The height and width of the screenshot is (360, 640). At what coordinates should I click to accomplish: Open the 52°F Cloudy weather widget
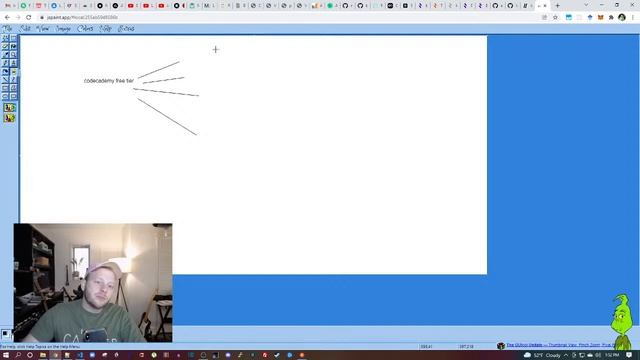tap(542, 355)
